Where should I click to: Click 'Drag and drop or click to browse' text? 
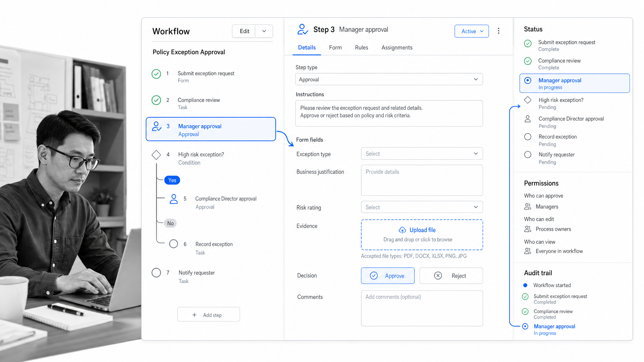click(418, 239)
